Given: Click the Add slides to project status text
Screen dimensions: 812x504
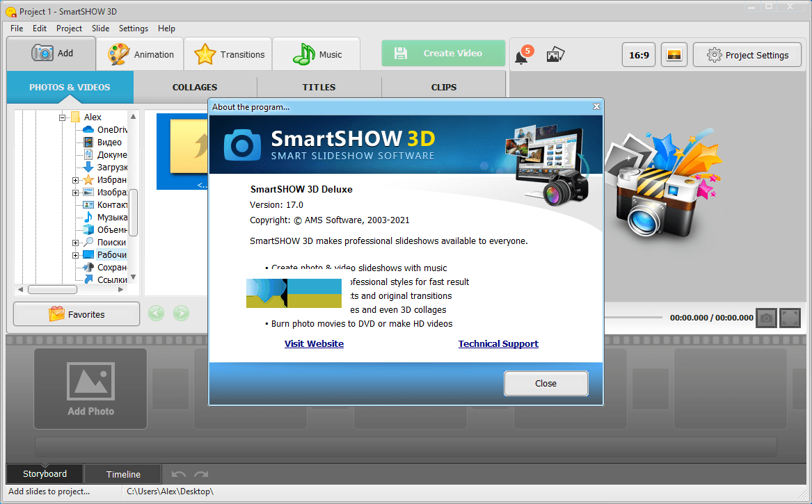Looking at the screenshot, I should tap(49, 491).
